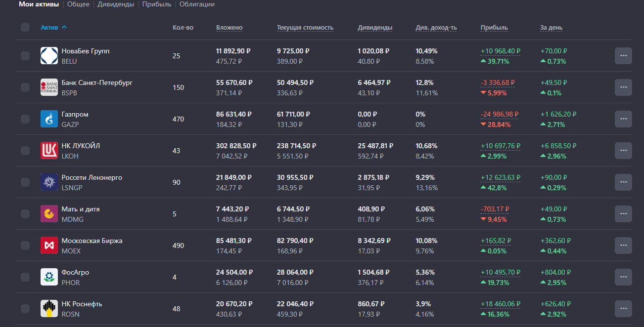This screenshot has width=644, height=327.
Task: Click the PhosAgro PHOR logo
Action: click(x=49, y=277)
